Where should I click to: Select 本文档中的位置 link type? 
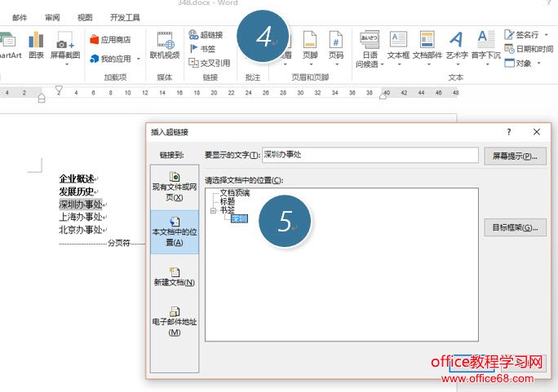pos(174,231)
